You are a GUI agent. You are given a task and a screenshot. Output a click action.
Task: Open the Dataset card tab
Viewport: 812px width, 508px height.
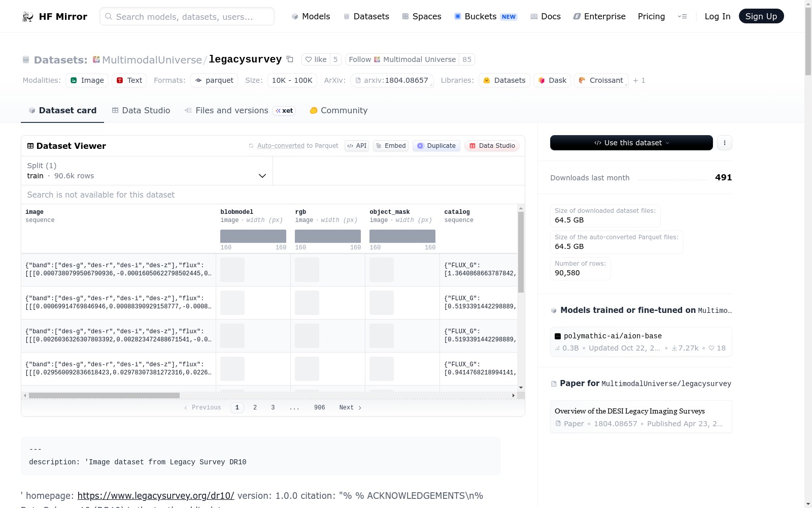(62, 110)
